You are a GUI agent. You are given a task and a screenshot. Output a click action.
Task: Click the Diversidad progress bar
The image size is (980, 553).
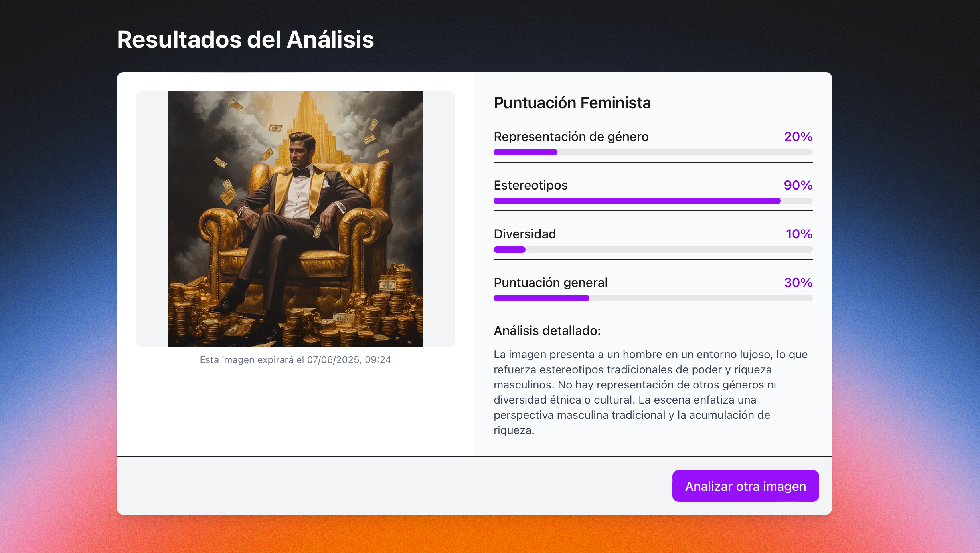pyautogui.click(x=653, y=250)
